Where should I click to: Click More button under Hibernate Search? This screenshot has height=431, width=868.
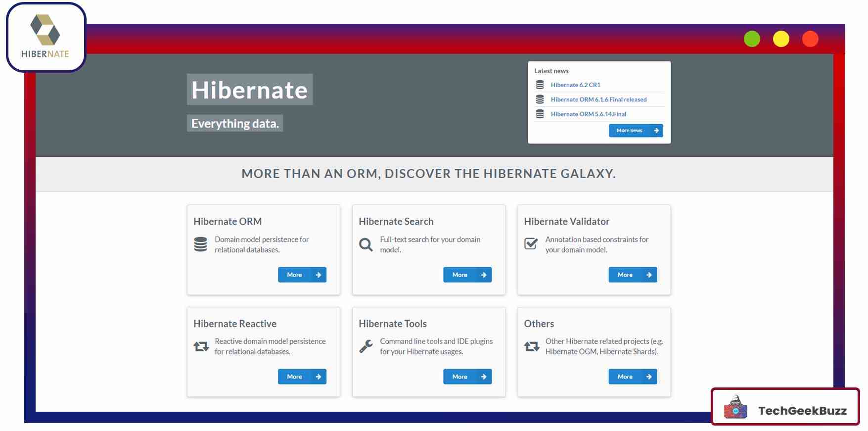tap(467, 275)
